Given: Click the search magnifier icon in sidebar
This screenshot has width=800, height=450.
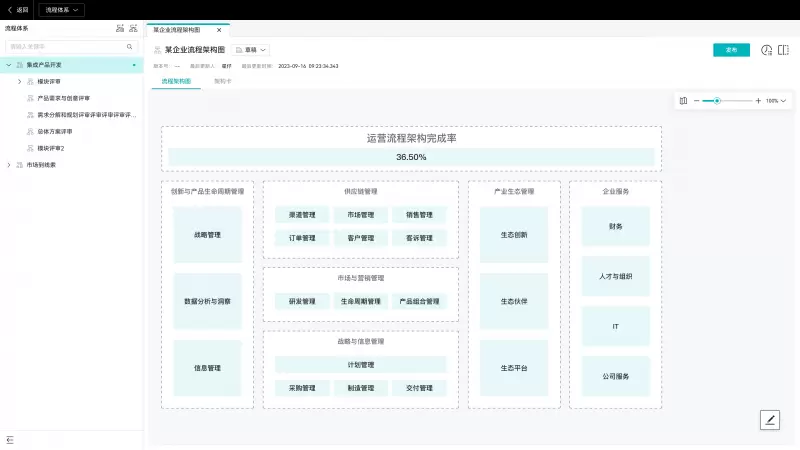Looking at the screenshot, I should (x=130, y=46).
